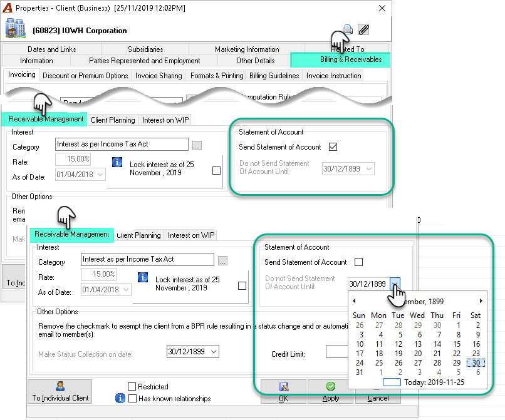Viewport: 505px width, 420px height.
Task: Open Interest on WIP tab in the lower dialog
Action: (x=191, y=235)
